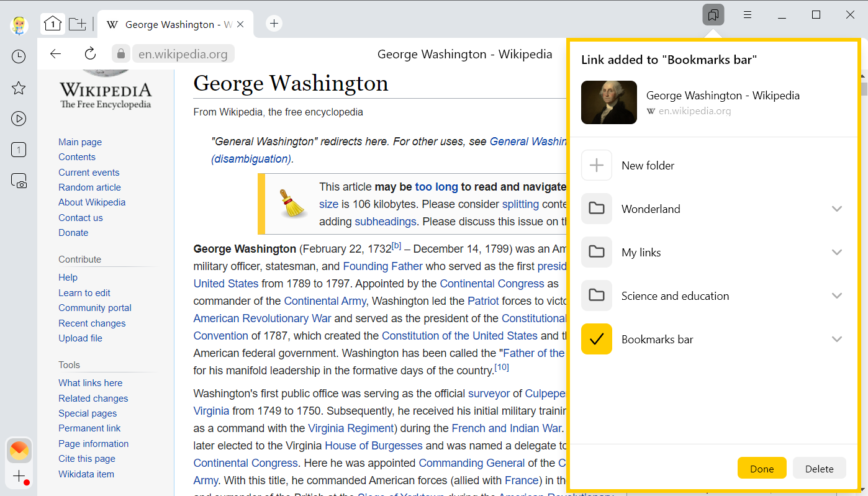Open History clock icon in sidebar

tap(19, 56)
